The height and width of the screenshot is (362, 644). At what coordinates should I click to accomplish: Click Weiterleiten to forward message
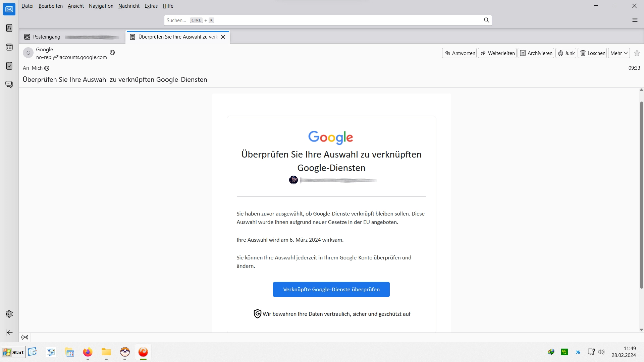coord(497,53)
